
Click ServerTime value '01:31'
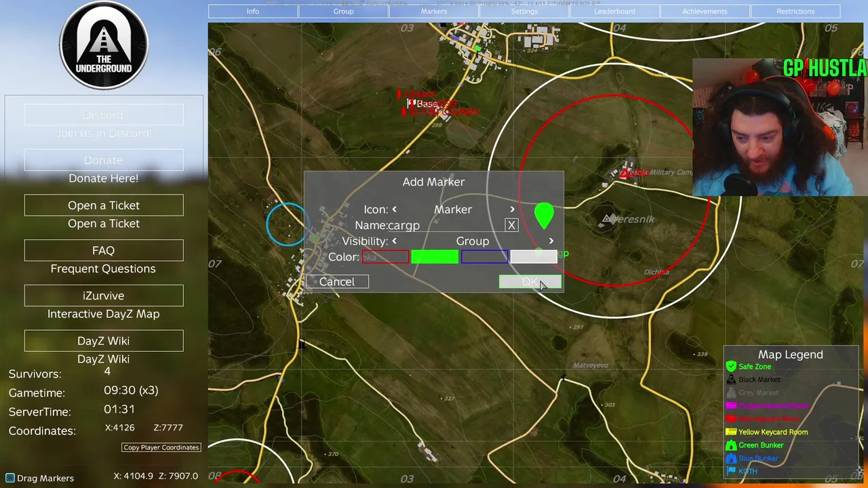pos(119,409)
